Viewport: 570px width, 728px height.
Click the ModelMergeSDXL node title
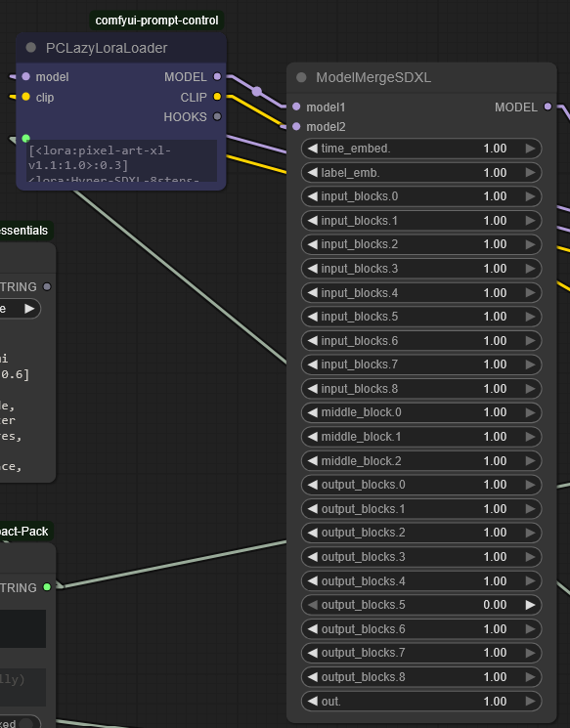click(373, 77)
